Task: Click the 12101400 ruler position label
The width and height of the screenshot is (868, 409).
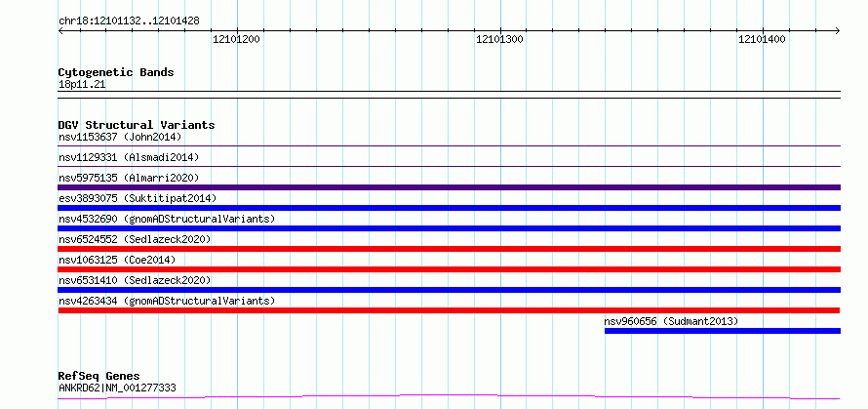Action: [763, 39]
